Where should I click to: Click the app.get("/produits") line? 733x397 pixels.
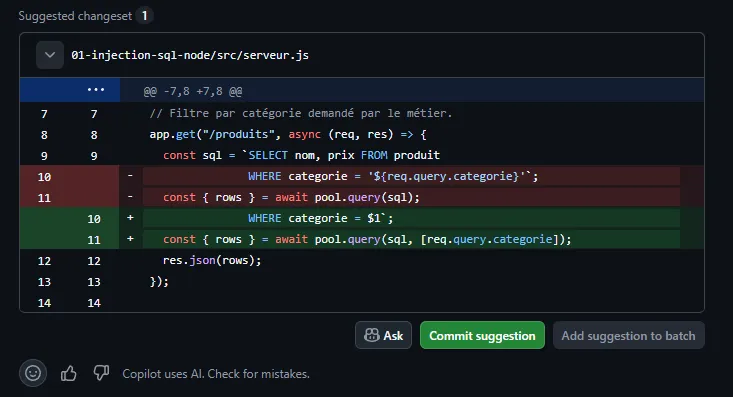pyautogui.click(x=288, y=135)
